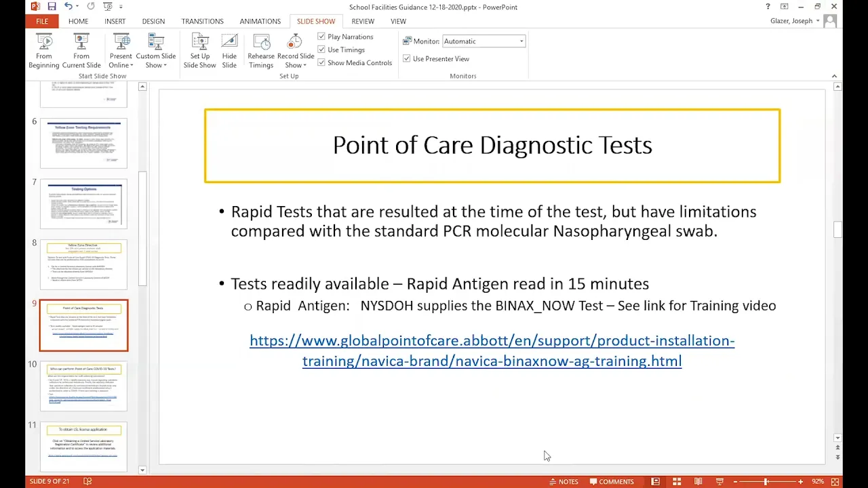Adjust the zoom slider handle
Screen dimensions: 868x488
click(x=766, y=482)
